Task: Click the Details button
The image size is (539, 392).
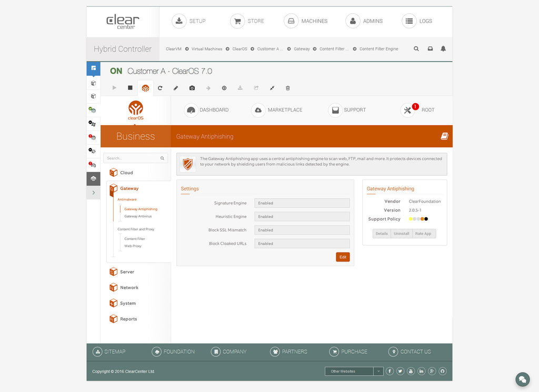Action: [382, 234]
